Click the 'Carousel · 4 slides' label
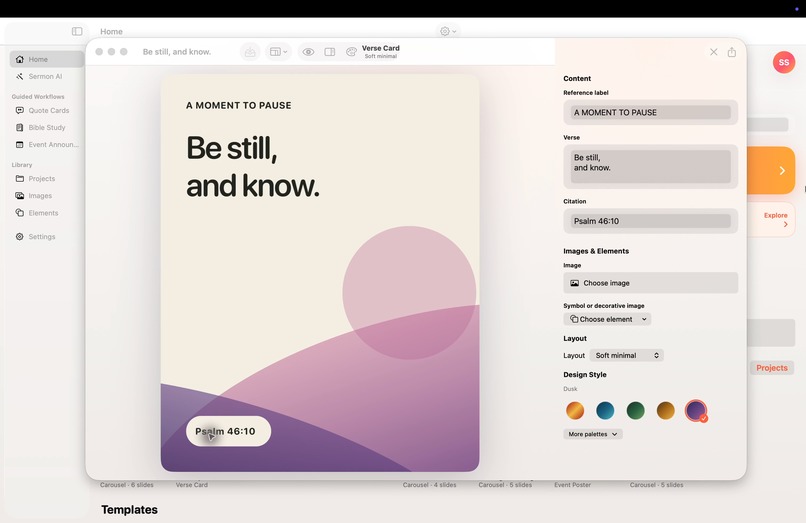This screenshot has width=806, height=523. click(x=429, y=484)
